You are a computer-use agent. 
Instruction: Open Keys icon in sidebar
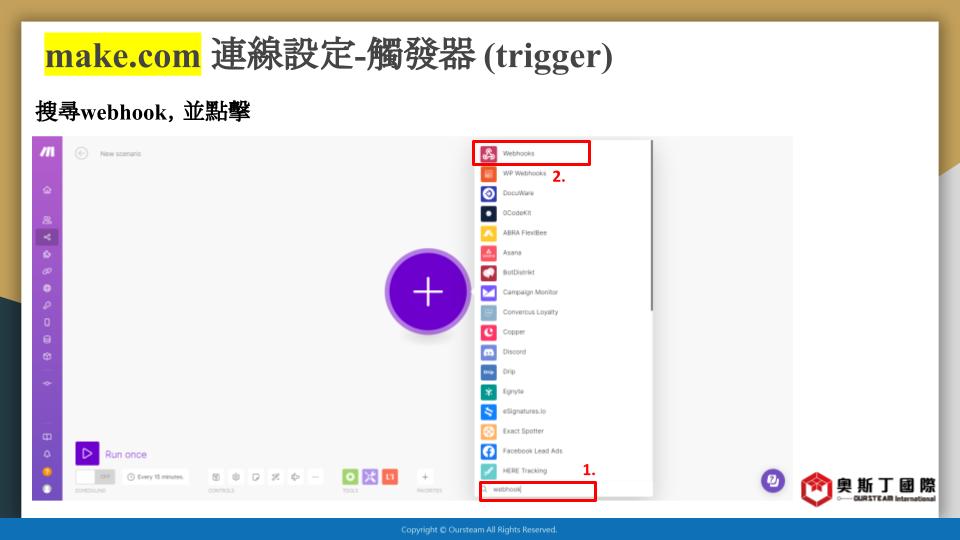click(47, 305)
